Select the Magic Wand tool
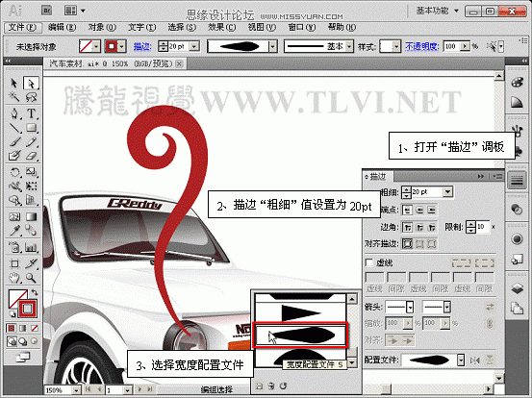 tap(13, 97)
